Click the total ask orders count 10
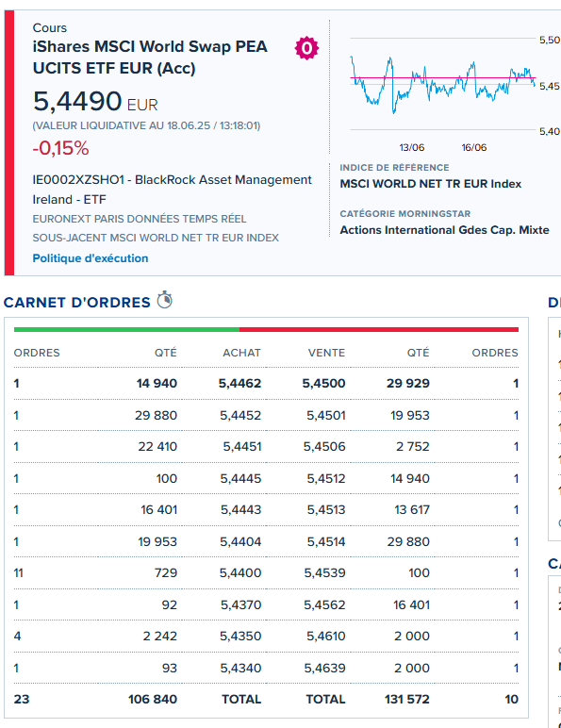Screen dimensions: 561x728 tap(511, 699)
